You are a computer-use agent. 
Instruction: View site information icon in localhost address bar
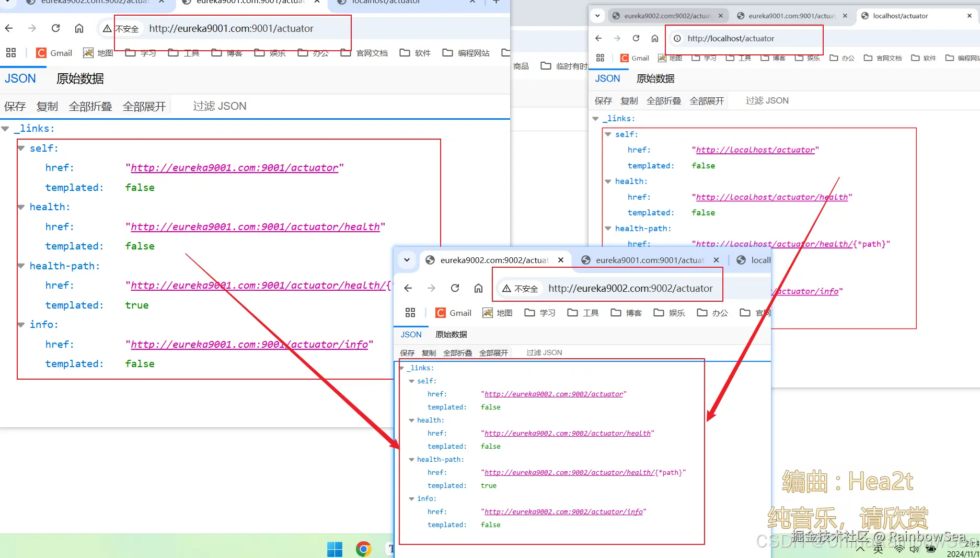click(x=677, y=38)
